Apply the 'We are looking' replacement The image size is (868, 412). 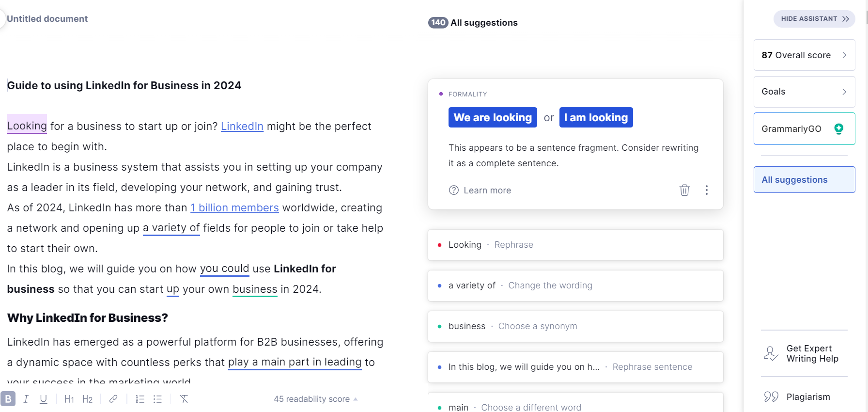[x=493, y=117]
